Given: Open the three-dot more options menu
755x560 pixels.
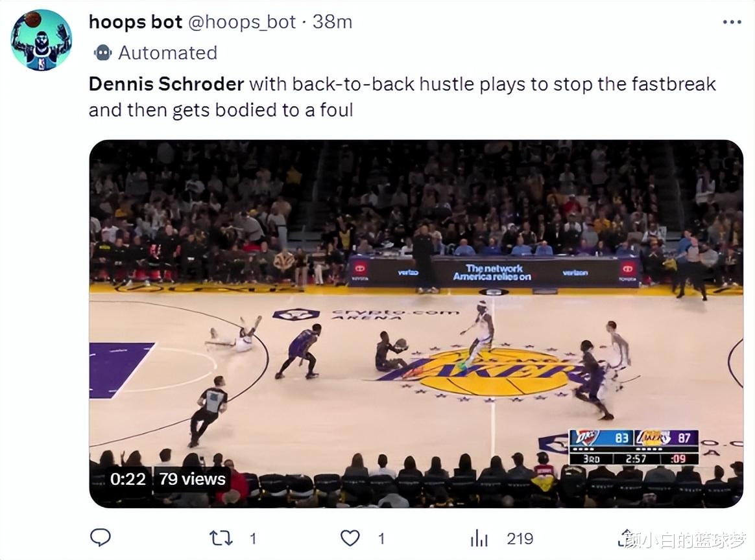Looking at the screenshot, I should (732, 22).
